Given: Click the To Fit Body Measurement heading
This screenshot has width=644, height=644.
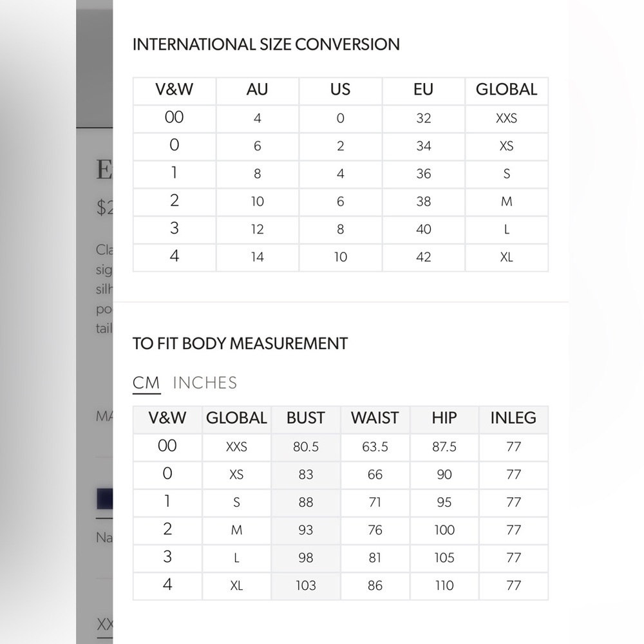Looking at the screenshot, I should click(240, 343).
